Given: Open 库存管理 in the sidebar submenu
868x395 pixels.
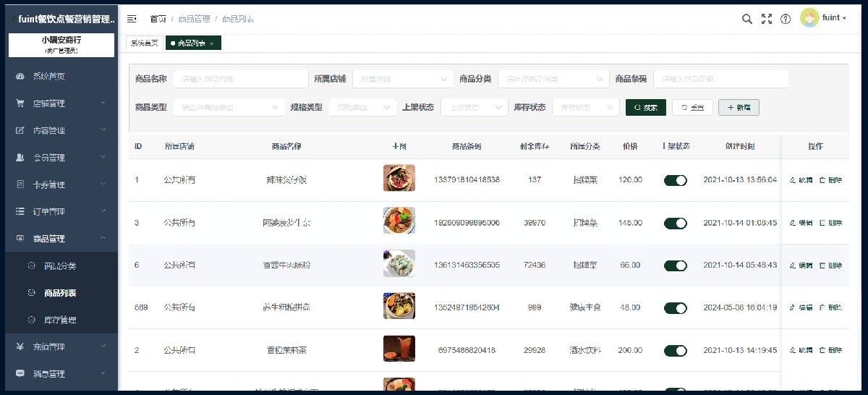Looking at the screenshot, I should coord(60,320).
